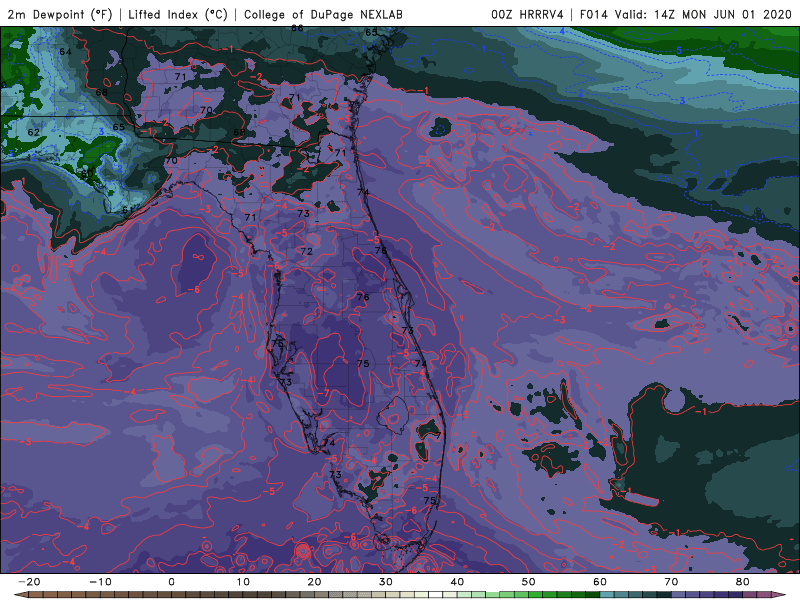800x600 pixels.
Task: Click the 80 label on the color scale
Action: tap(743, 582)
